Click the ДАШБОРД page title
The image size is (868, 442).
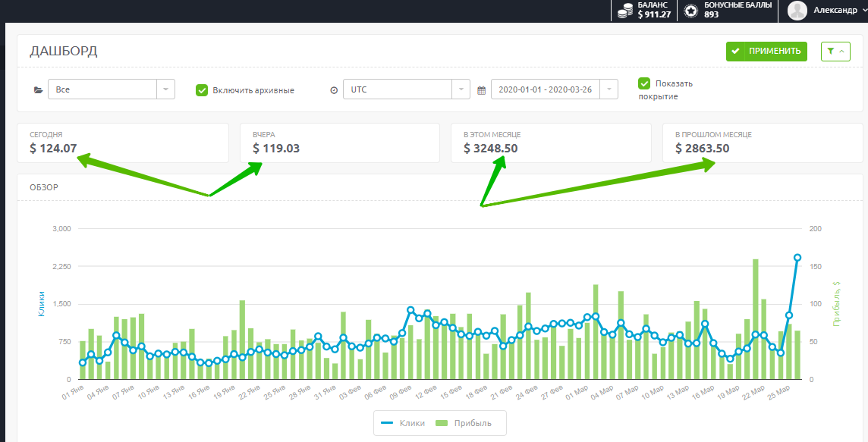tap(64, 52)
